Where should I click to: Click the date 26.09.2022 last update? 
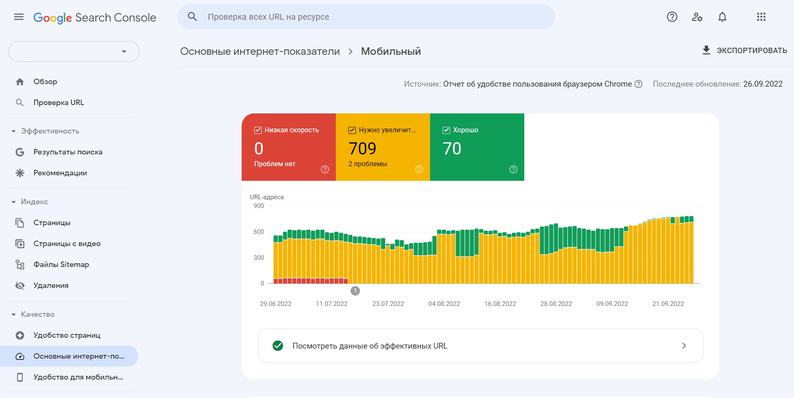(763, 84)
